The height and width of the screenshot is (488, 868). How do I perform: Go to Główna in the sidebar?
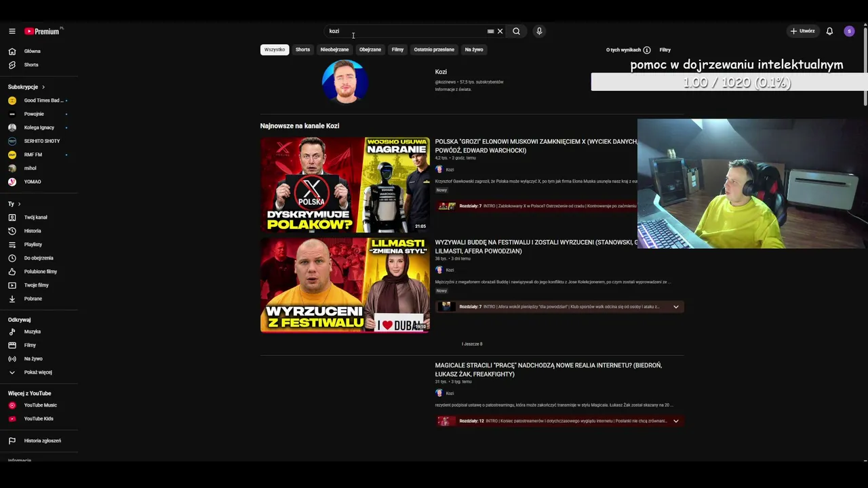point(39,52)
